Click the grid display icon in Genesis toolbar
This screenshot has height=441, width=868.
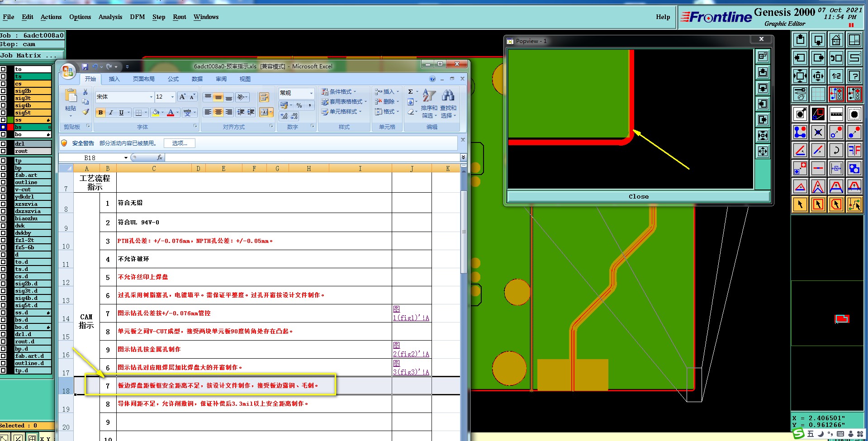pos(818,94)
